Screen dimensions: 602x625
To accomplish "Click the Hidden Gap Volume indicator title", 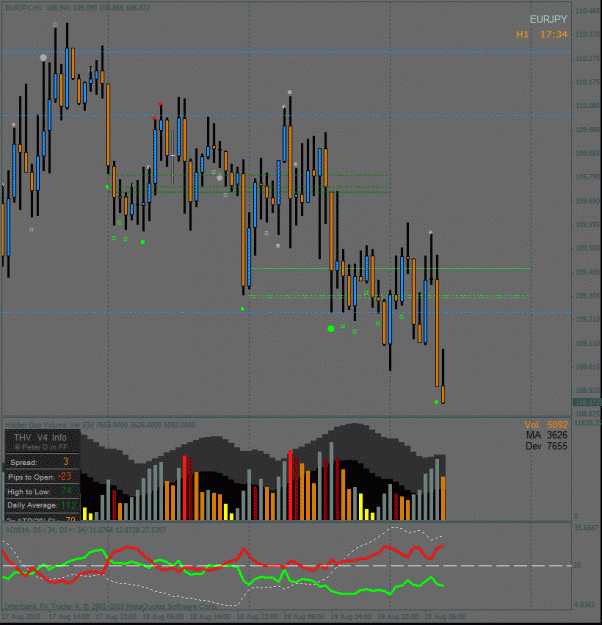I will click(100, 425).
